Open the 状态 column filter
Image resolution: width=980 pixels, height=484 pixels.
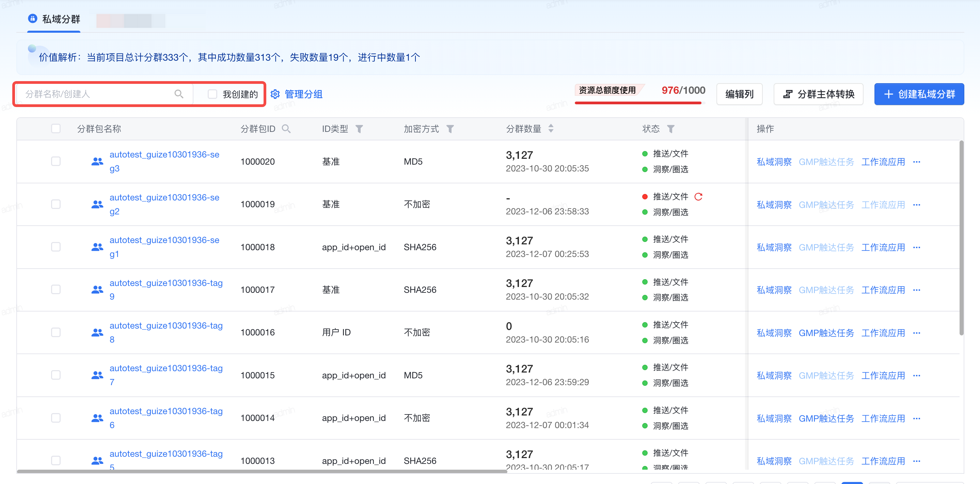[x=671, y=129]
